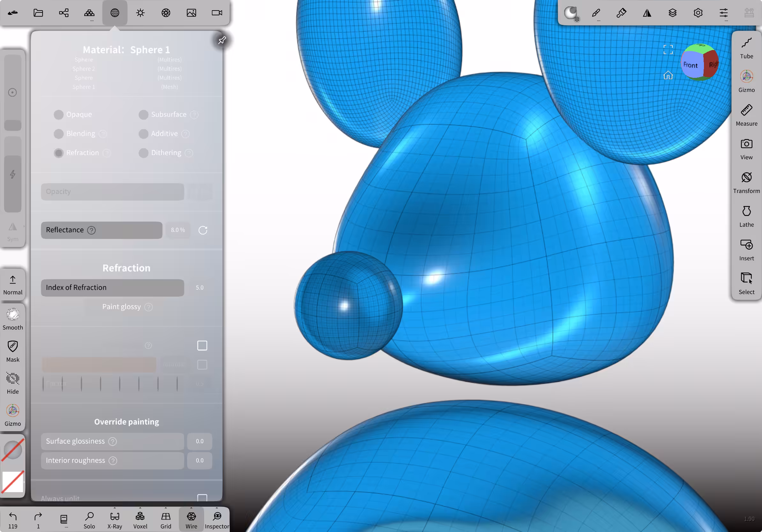Toggle fullscreen frame icon
Screen dimensions: 762x532
click(x=668, y=49)
